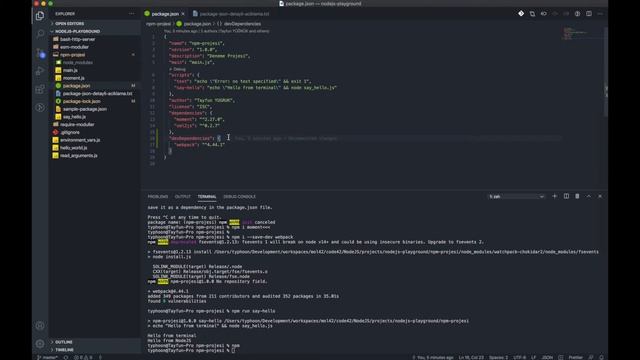Select the Terminal panel tab
640x360 pixels.
pos(207,196)
